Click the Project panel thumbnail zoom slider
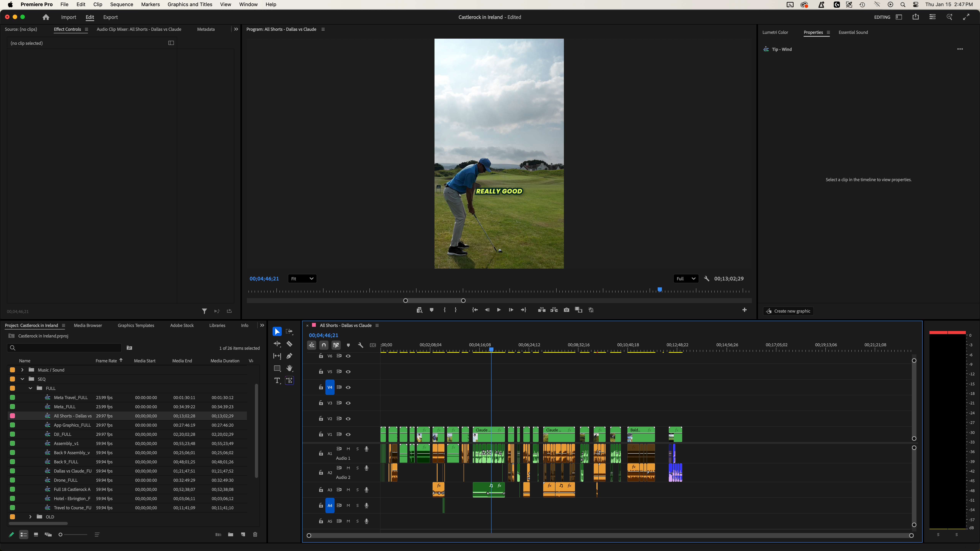The height and width of the screenshot is (551, 980). coord(61,534)
